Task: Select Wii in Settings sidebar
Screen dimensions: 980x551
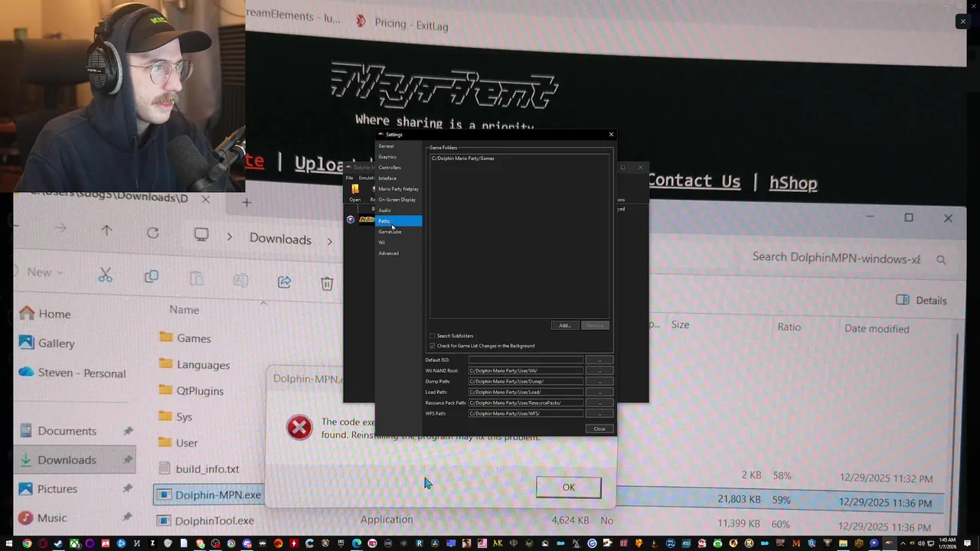Action: [x=398, y=243]
